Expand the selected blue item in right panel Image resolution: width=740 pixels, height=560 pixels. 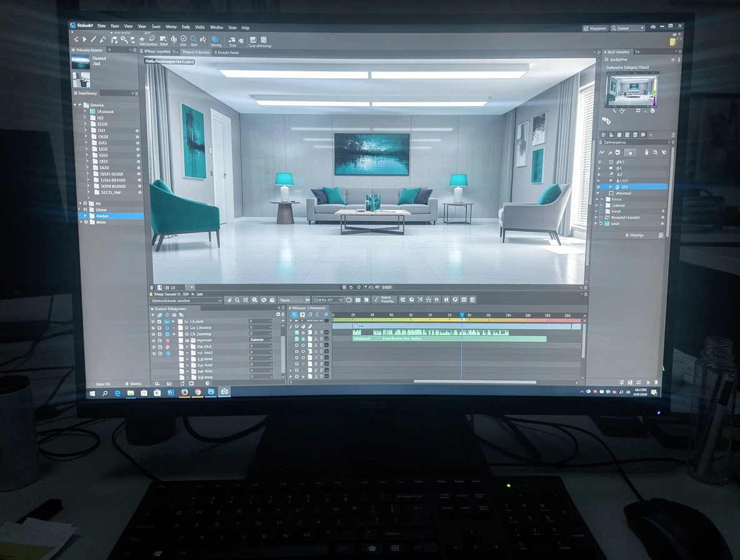pyautogui.click(x=599, y=187)
